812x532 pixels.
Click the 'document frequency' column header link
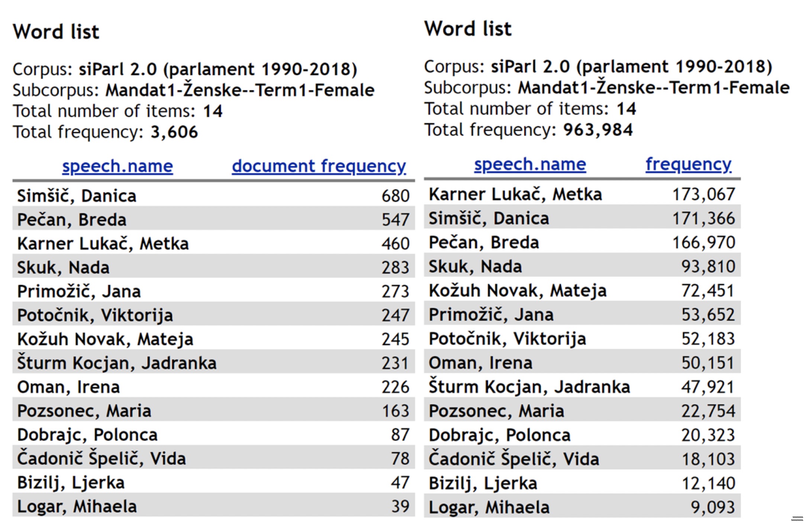(319, 166)
